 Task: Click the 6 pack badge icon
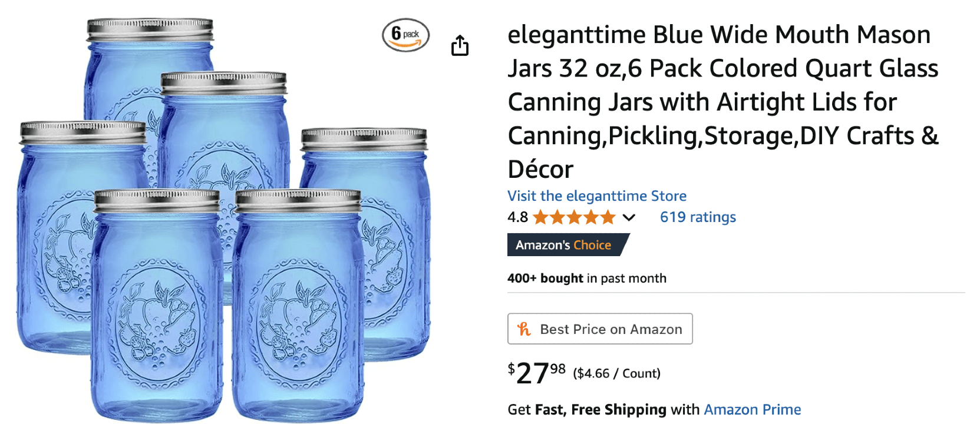tap(405, 35)
